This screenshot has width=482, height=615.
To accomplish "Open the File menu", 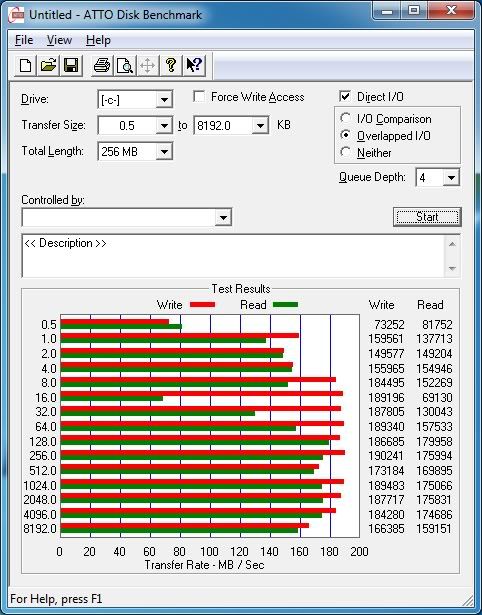I will [24, 40].
